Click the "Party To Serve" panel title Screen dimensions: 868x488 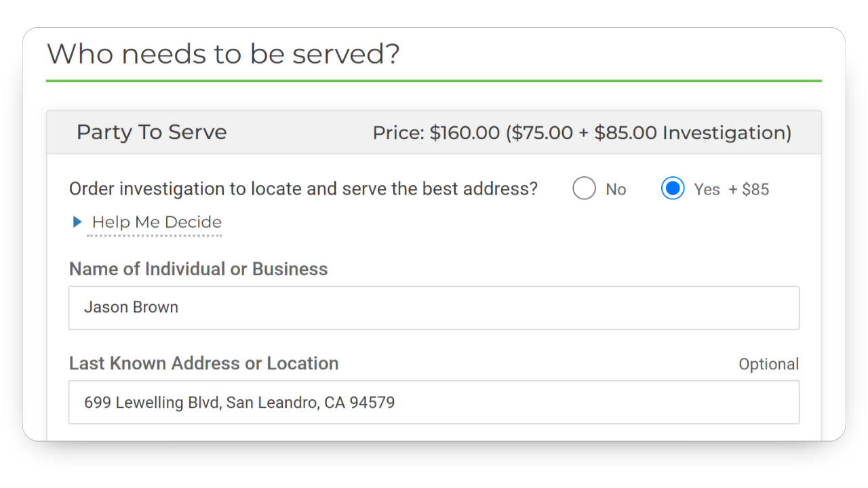tap(151, 132)
